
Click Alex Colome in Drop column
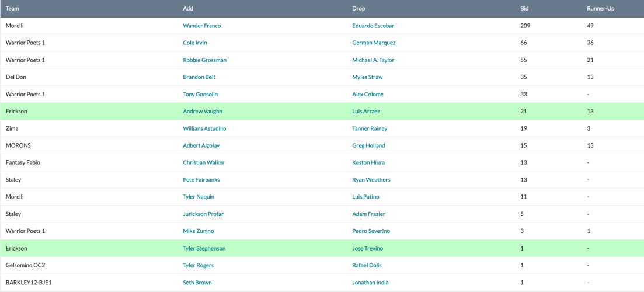(368, 94)
